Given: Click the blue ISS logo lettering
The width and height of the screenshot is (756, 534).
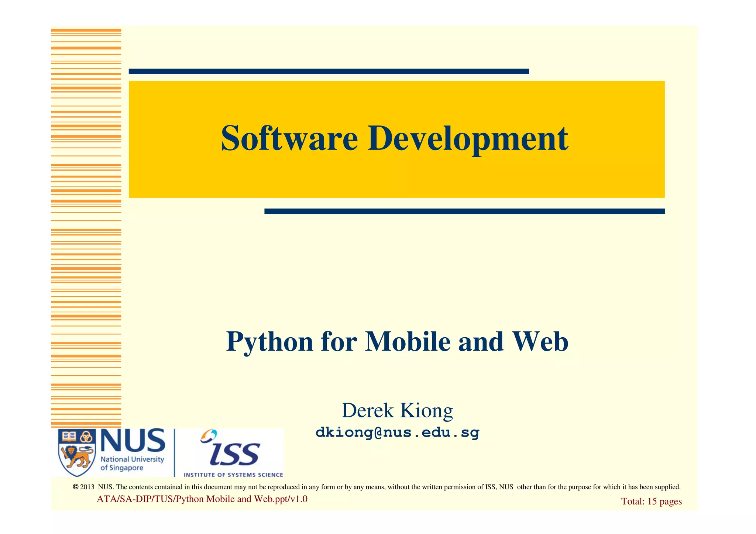Looking at the screenshot, I should coord(235,454).
